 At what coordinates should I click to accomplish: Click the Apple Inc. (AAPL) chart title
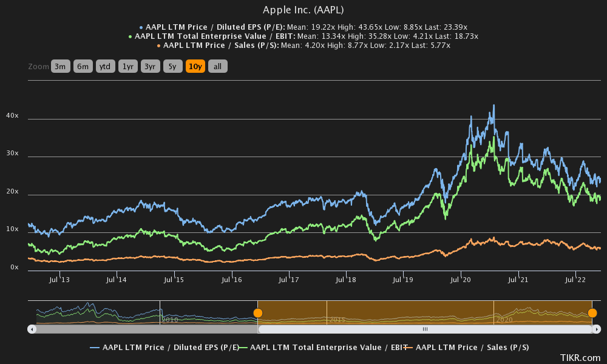303,10
